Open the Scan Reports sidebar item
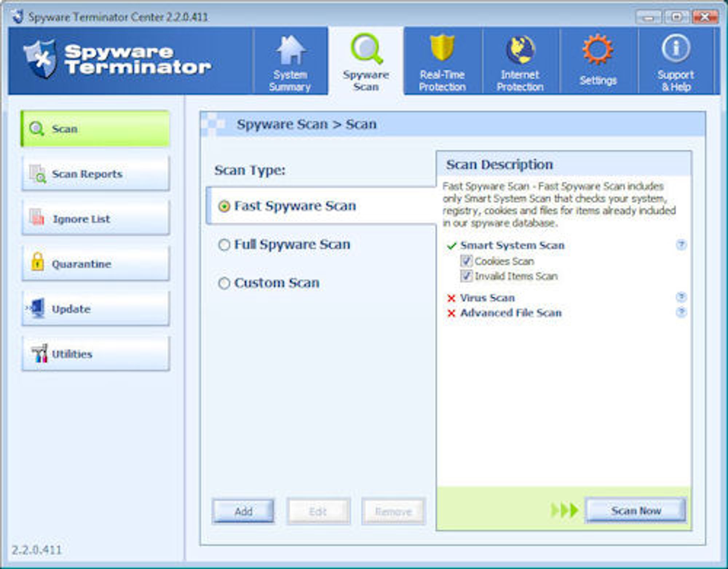Screen dimensions: 728x569 tap(96, 174)
